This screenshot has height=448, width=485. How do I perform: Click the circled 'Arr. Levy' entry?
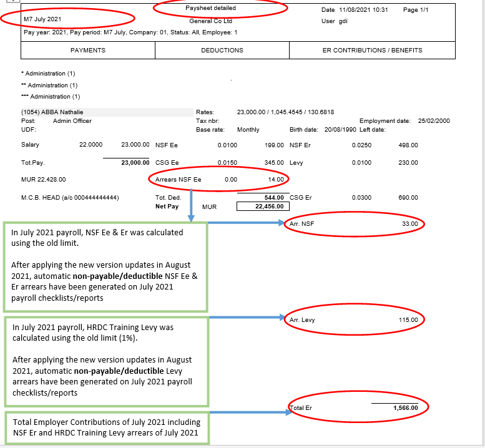[303, 320]
